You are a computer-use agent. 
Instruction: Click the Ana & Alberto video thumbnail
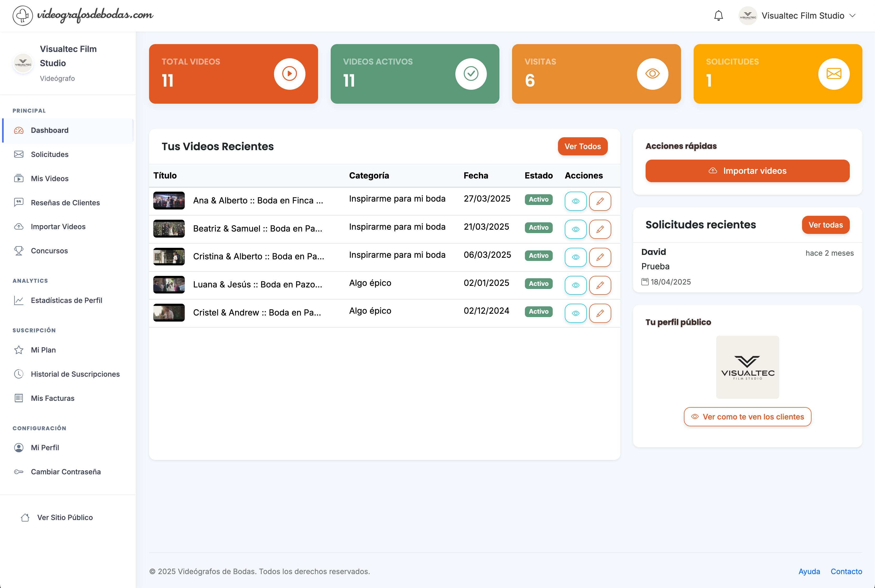coord(169,200)
